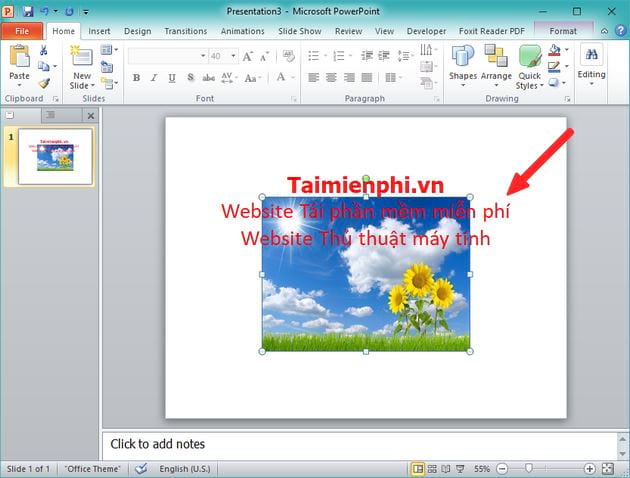Increase list indent level

click(384, 56)
